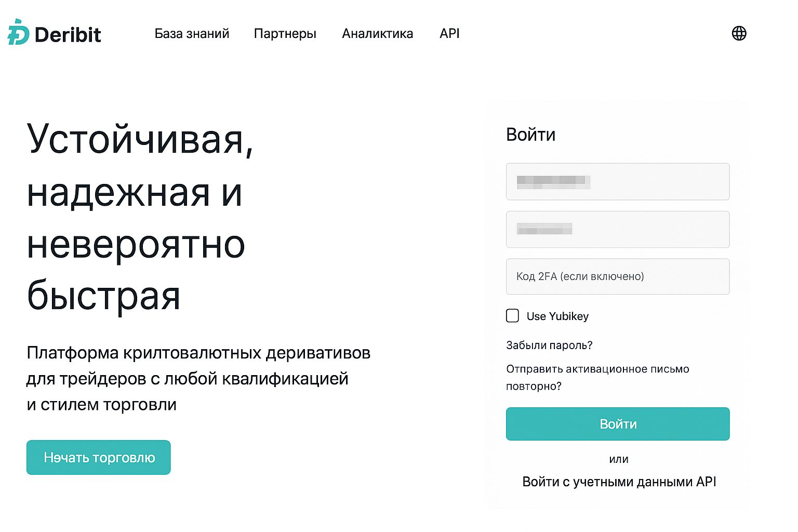Open the language selector globe icon
Image resolution: width=798 pixels, height=532 pixels.
(740, 33)
